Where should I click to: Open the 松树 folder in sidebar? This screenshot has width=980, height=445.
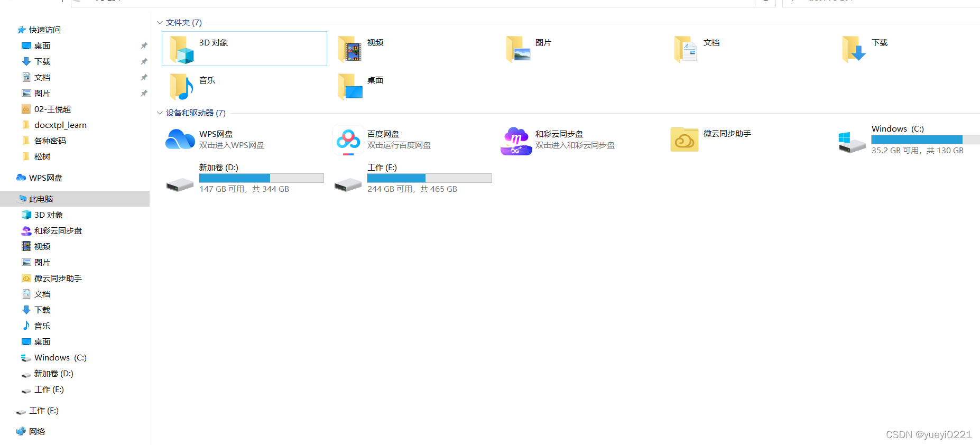42,156
